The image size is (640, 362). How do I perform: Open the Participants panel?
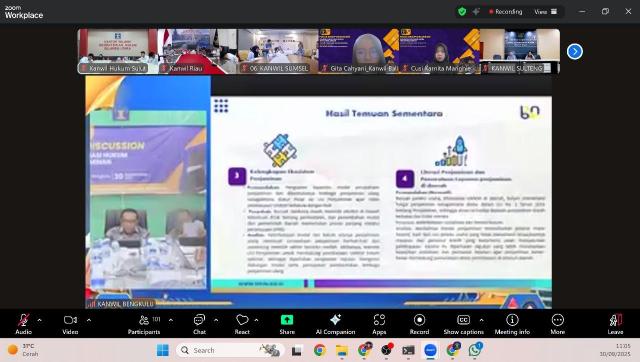(144, 324)
